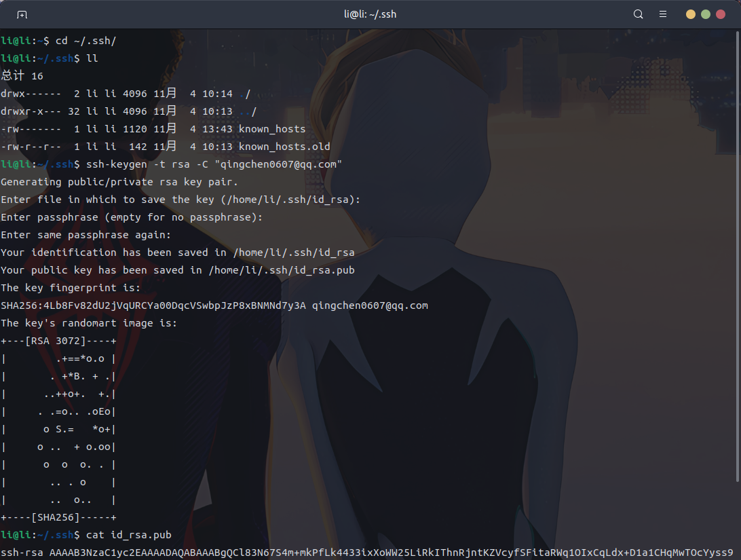Screen dimensions: 741x560
Task: Click the "Enter passphrase (empty for no passphrase):" line
Action: [x=132, y=217]
